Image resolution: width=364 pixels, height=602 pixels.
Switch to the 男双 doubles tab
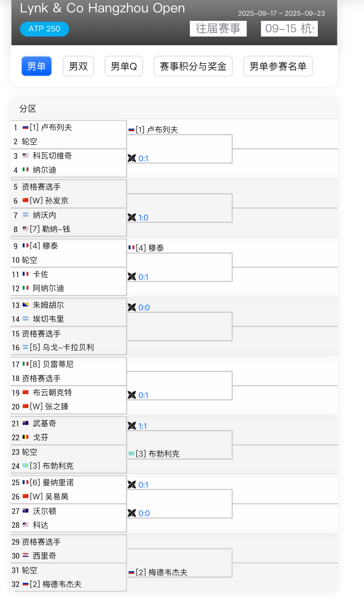coord(78,66)
